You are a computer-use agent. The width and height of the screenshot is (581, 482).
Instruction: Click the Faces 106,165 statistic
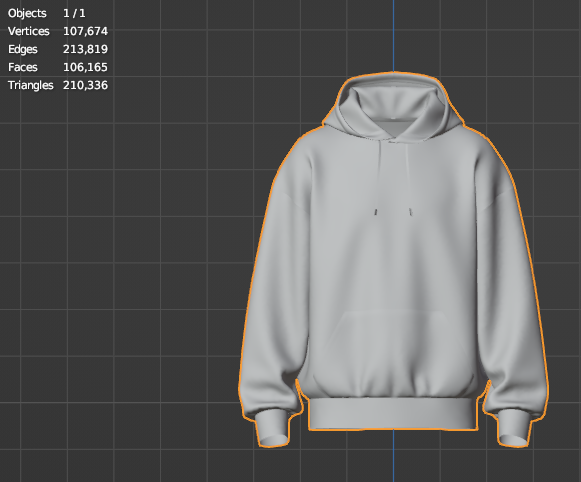click(58, 67)
